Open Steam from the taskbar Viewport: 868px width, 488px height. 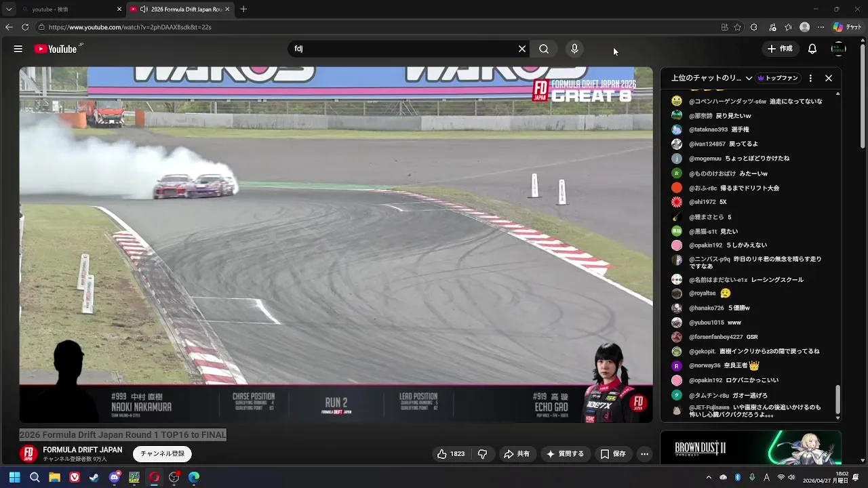(x=94, y=477)
